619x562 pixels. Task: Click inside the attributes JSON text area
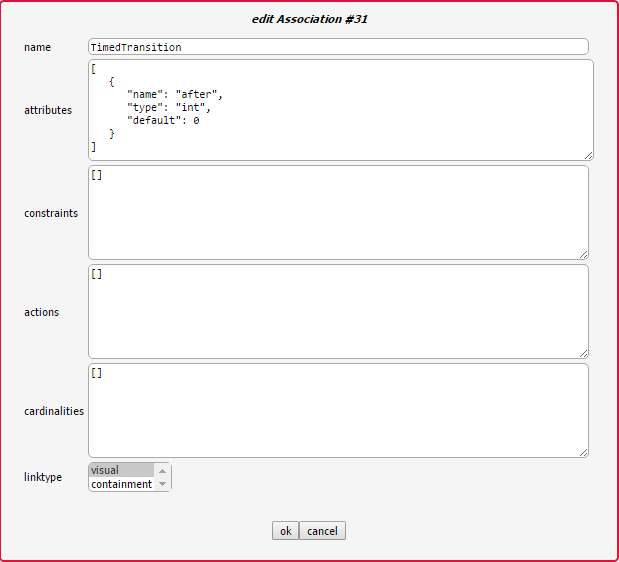(340, 110)
